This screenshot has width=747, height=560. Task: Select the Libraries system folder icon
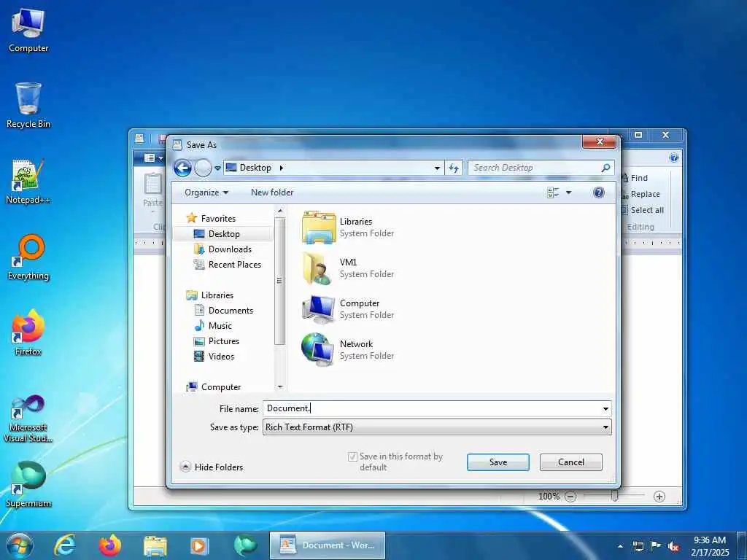click(318, 227)
